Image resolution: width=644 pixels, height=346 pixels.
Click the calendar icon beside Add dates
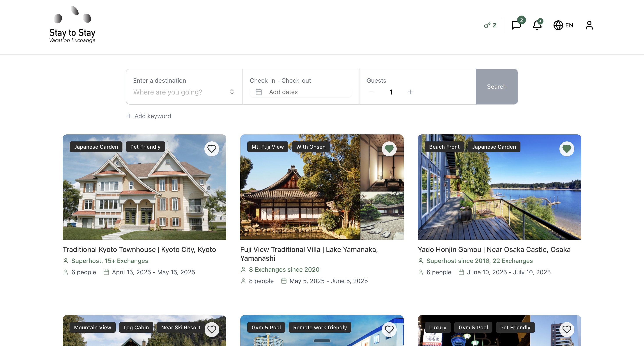(x=258, y=92)
